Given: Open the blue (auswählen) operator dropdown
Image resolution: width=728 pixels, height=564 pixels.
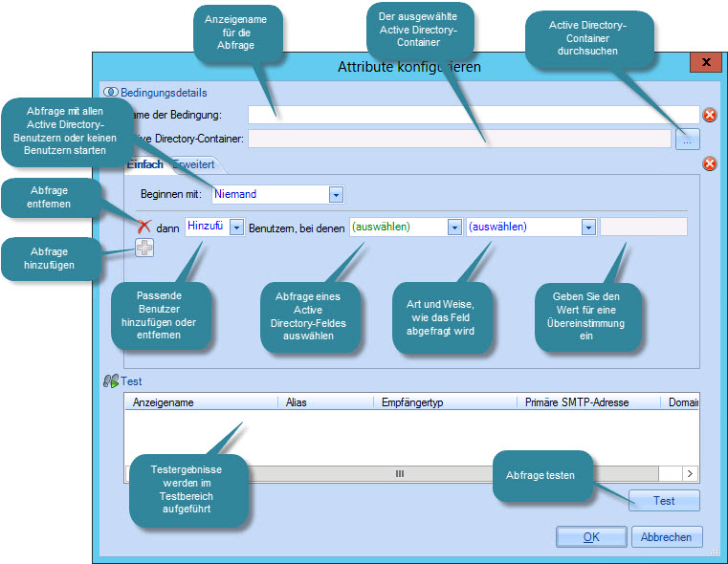Looking at the screenshot, I should coord(588,228).
